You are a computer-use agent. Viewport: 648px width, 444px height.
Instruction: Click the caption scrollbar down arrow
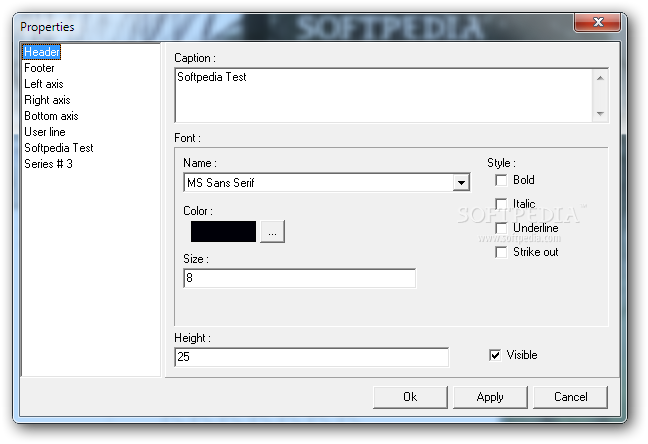click(600, 113)
